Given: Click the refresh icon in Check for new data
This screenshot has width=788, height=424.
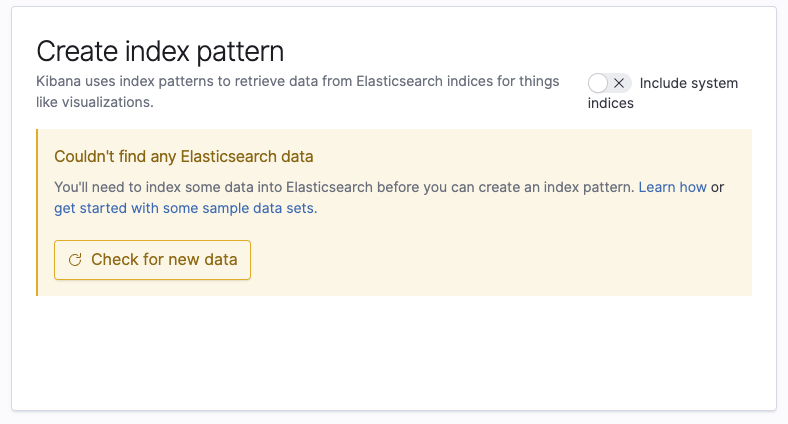Looking at the screenshot, I should 75,260.
